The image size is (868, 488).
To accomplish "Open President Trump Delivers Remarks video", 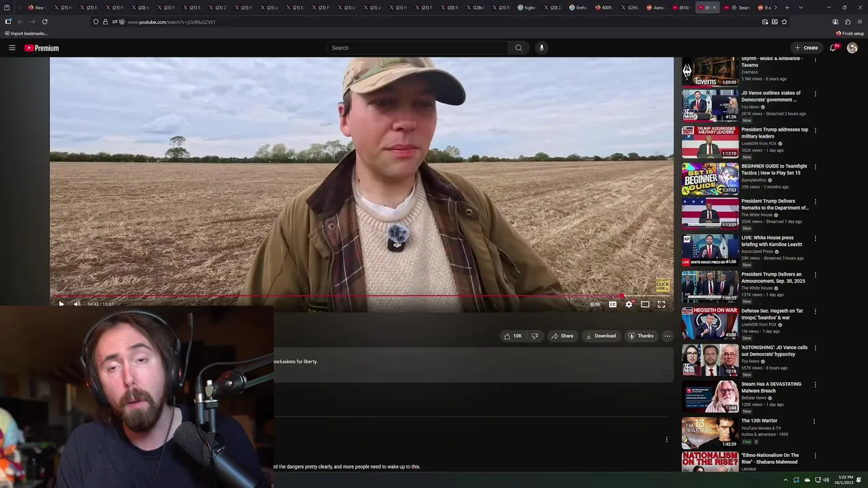I will (x=774, y=204).
